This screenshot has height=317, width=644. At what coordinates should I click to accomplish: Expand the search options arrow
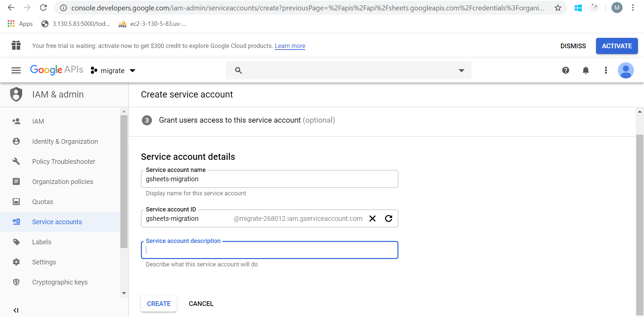[462, 70]
